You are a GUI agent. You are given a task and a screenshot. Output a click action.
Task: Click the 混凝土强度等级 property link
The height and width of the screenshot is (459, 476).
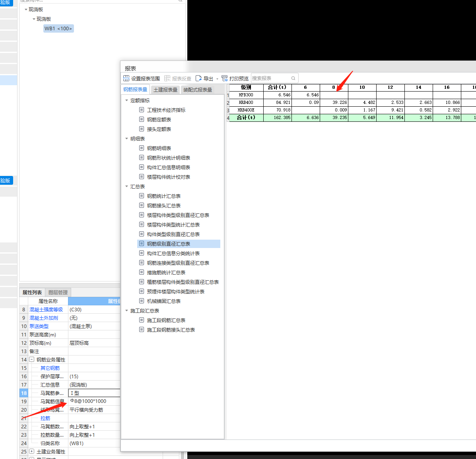46,309
